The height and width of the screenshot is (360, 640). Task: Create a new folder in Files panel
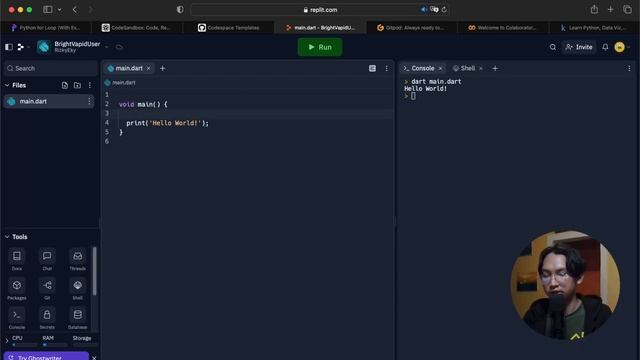tap(77, 85)
